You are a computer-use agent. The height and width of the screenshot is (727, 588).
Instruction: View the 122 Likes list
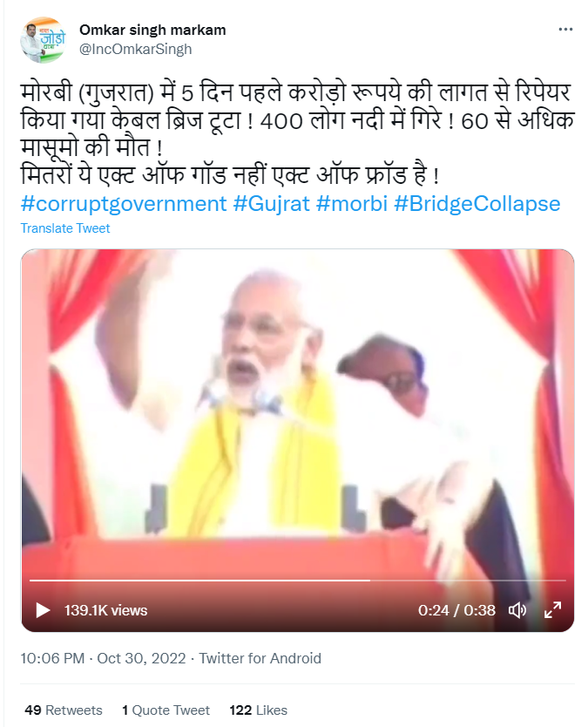(x=259, y=710)
